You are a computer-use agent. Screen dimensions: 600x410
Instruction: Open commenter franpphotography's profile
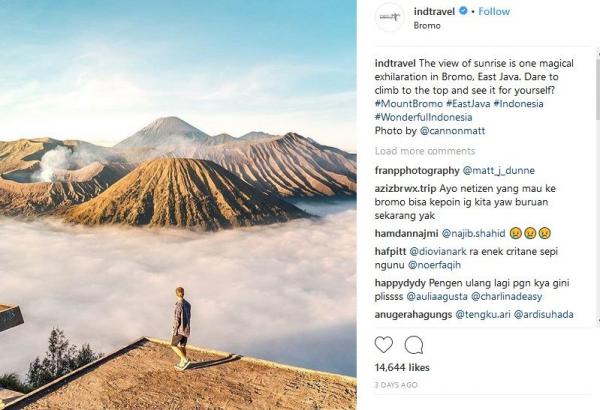417,171
